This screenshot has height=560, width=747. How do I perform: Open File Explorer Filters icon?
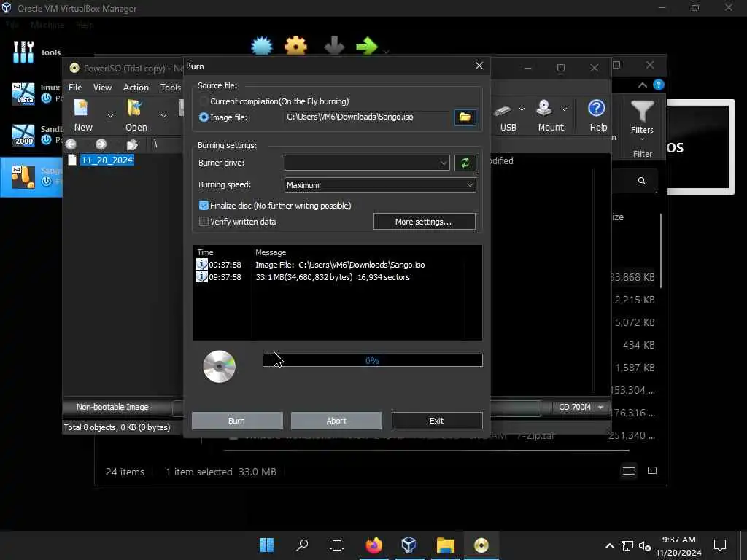click(642, 118)
